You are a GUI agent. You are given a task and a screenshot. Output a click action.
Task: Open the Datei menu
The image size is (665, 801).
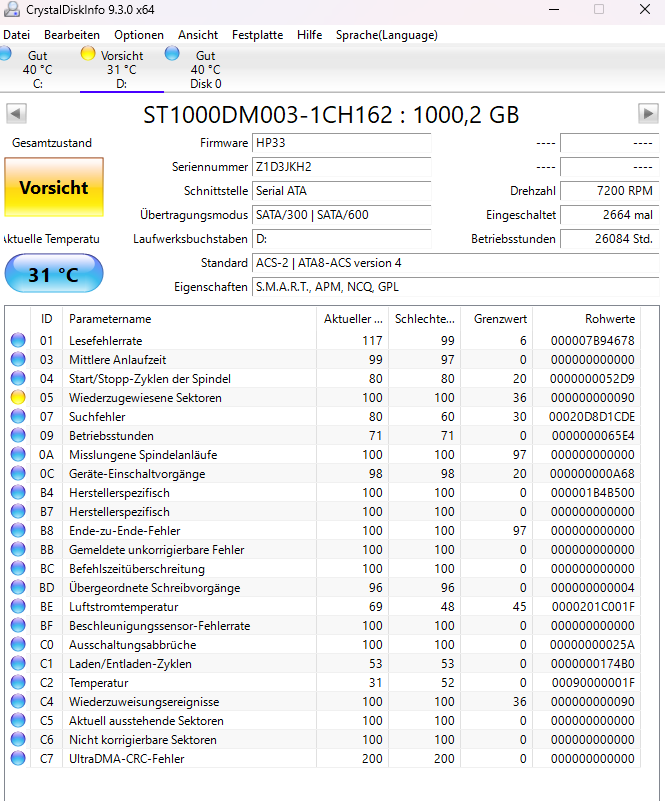click(16, 35)
